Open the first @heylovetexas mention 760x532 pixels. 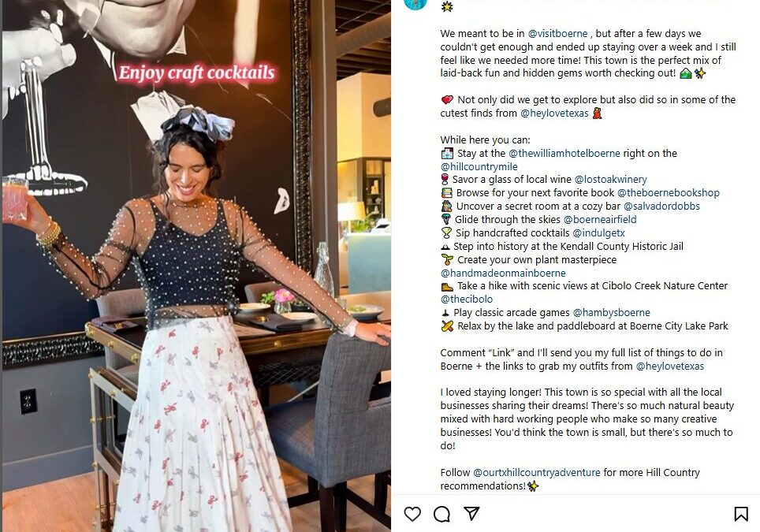click(554, 113)
